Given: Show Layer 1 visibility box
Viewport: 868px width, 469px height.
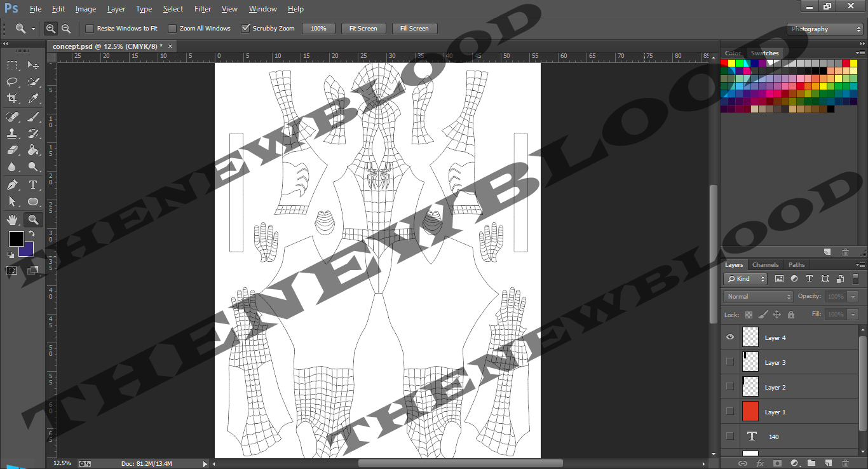Looking at the screenshot, I should 729,411.
